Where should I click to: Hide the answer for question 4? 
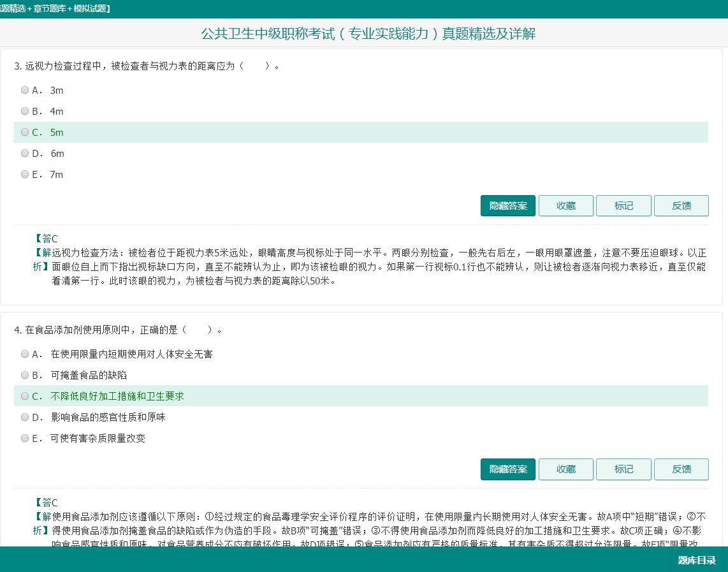(508, 469)
